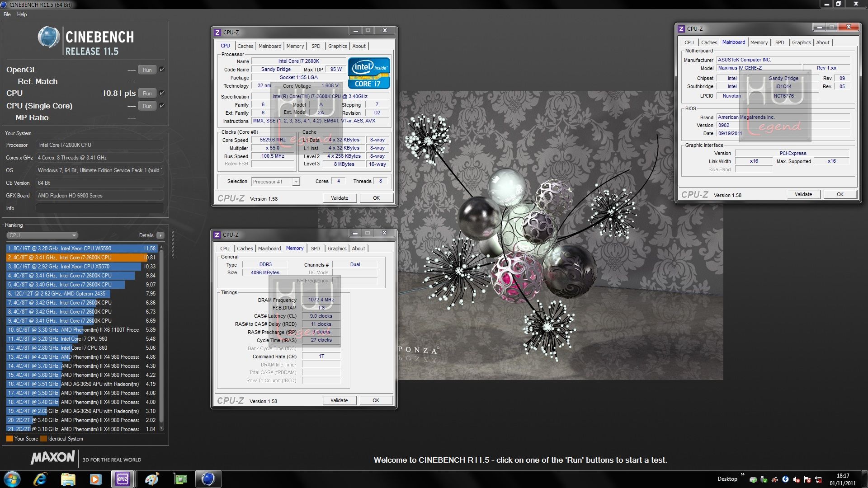Select the highlighted ranking row scoring 10.81
Screen dimensions: 868x488
point(81,258)
